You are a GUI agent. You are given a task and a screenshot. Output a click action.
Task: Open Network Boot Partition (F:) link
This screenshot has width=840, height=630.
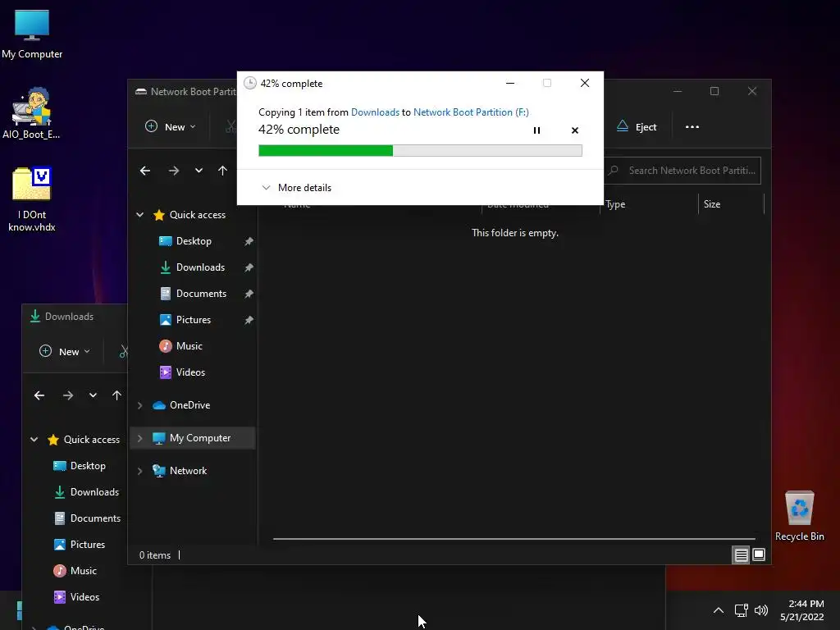point(471,112)
